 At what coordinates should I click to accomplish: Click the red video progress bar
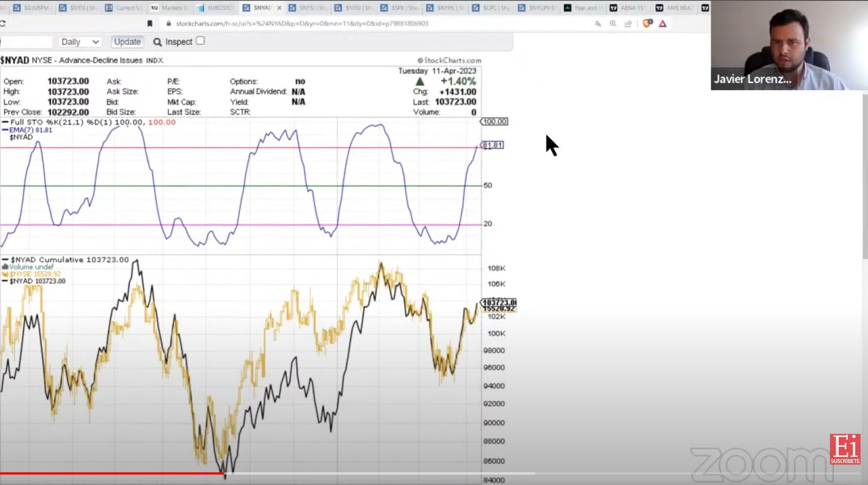click(x=112, y=473)
